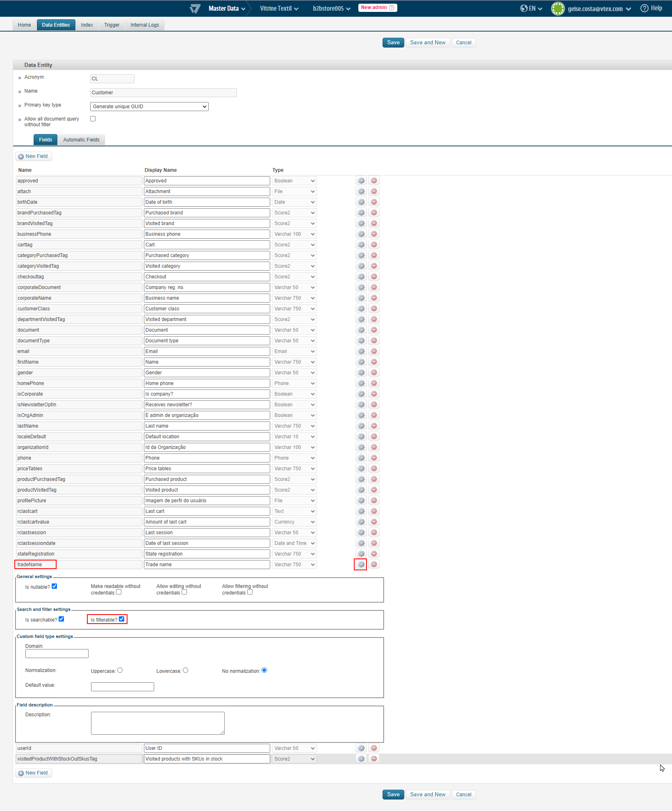
Task: Click the top Save button
Action: pos(393,43)
